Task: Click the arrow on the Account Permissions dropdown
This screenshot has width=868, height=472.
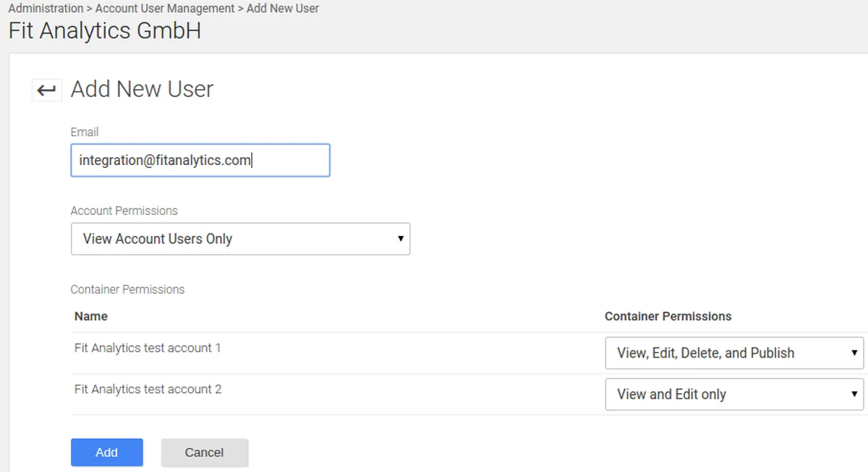Action: [401, 239]
